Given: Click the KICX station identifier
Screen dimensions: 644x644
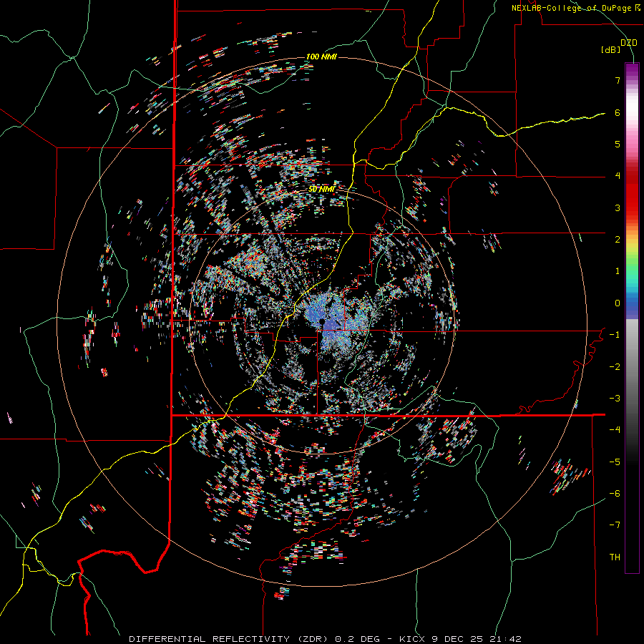Looking at the screenshot, I should (x=412, y=639).
